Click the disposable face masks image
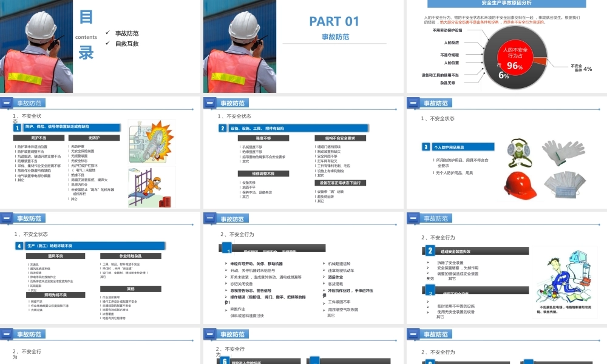 click(x=565, y=184)
